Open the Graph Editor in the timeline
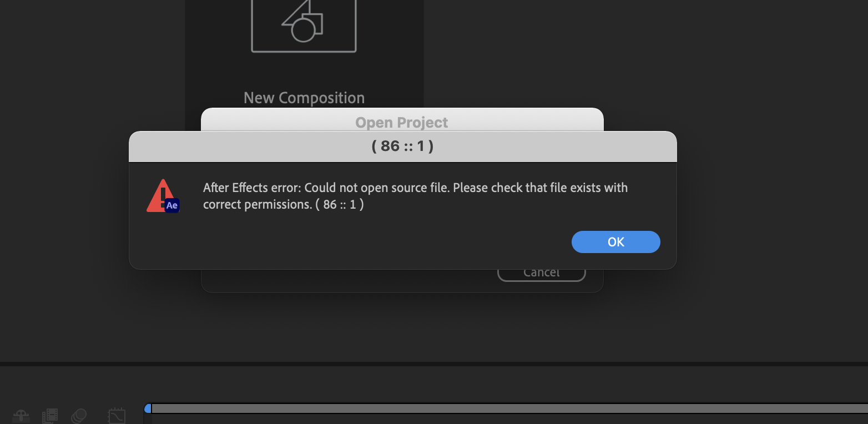Image resolution: width=868 pixels, height=424 pixels. pyautogui.click(x=117, y=415)
